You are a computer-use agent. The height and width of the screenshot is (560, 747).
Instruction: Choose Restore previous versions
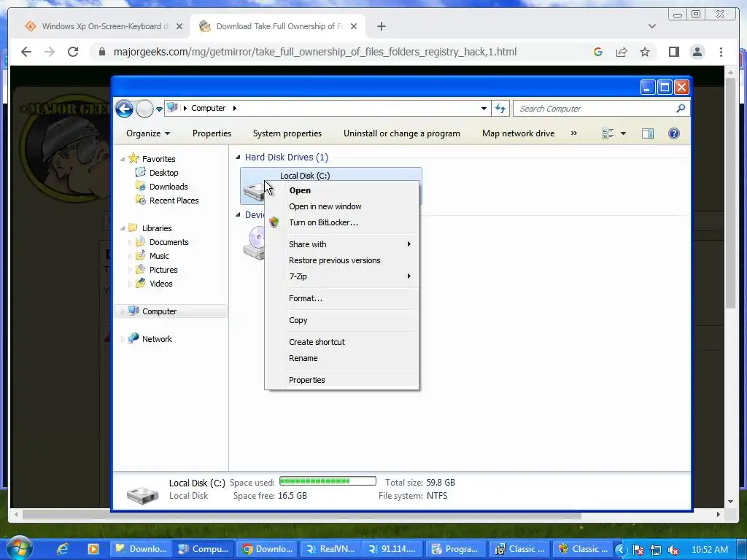[x=342, y=260]
